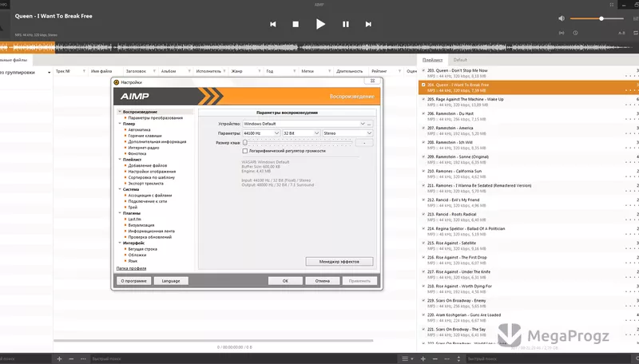This screenshot has width=639, height=364.
Task: Filter the Трек № column
Action: pyautogui.click(x=84, y=71)
